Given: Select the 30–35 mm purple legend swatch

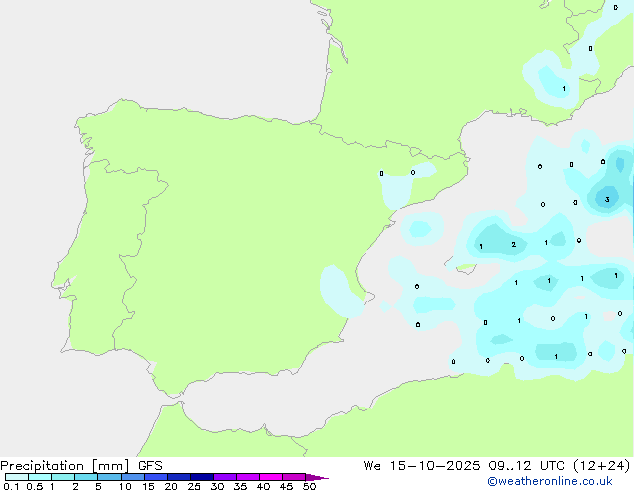Looking at the screenshot, I should click(225, 477).
